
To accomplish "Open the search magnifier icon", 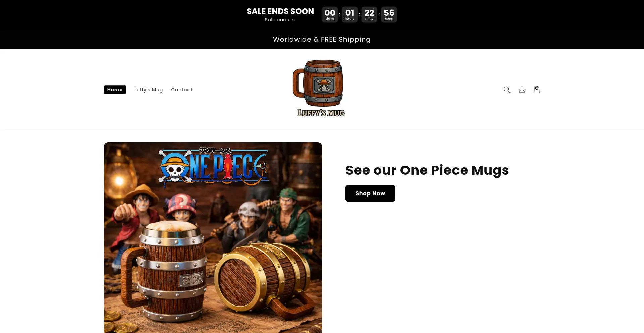I will (507, 90).
